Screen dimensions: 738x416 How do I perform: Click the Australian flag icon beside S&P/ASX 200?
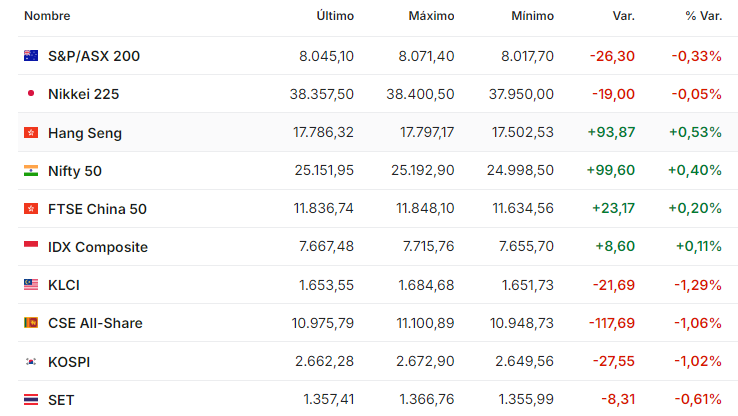(31, 56)
